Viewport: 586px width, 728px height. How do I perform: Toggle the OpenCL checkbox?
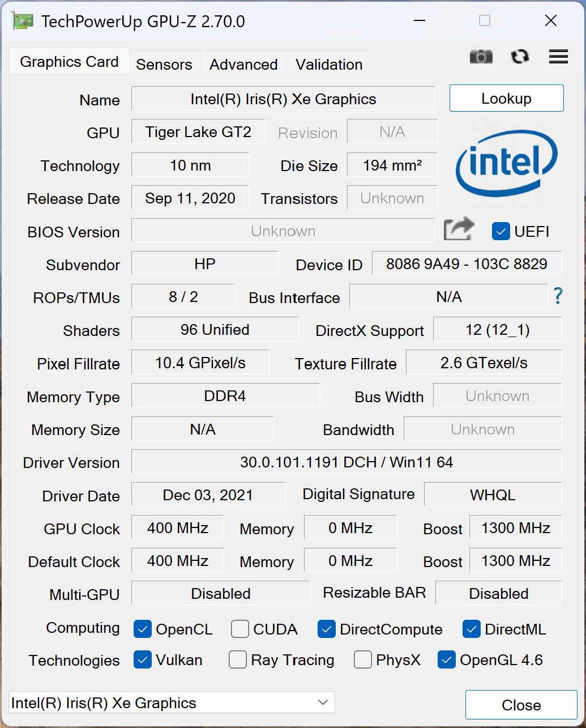point(143,629)
